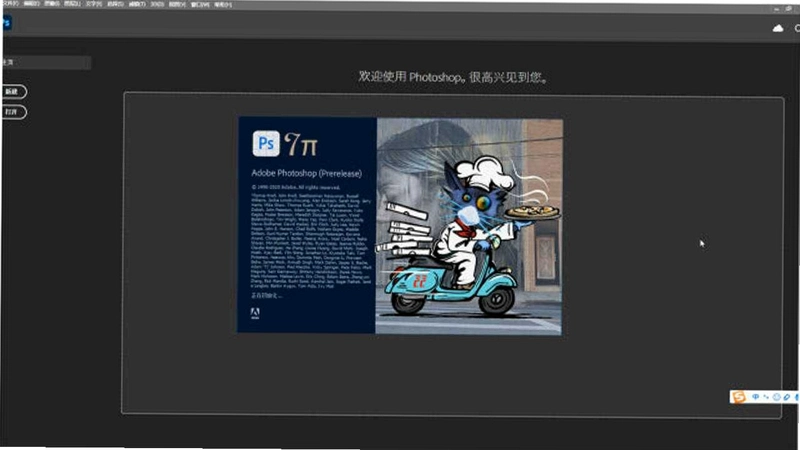This screenshot has width=800, height=450.
Task: Click the Ps home logo at top-left
Action: 6,22
